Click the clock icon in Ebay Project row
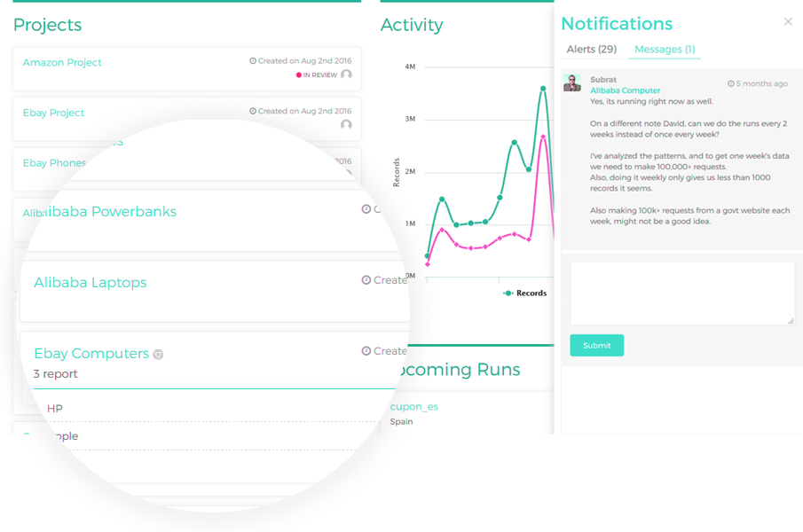803x532 pixels. tap(253, 111)
